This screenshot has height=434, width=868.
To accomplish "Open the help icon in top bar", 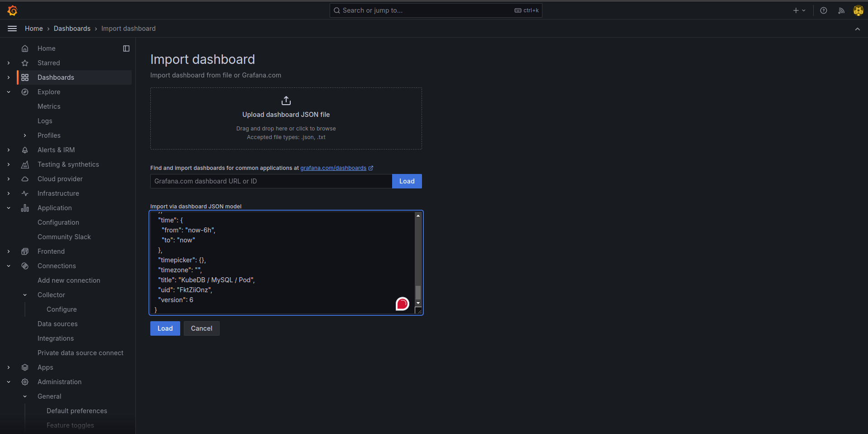I will [x=824, y=10].
